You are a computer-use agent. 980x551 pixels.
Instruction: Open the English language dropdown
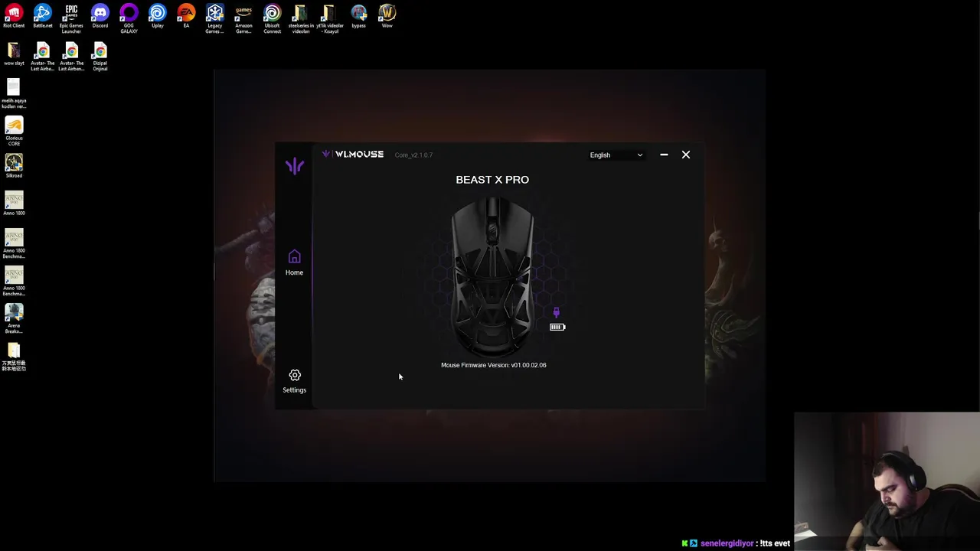pos(616,155)
